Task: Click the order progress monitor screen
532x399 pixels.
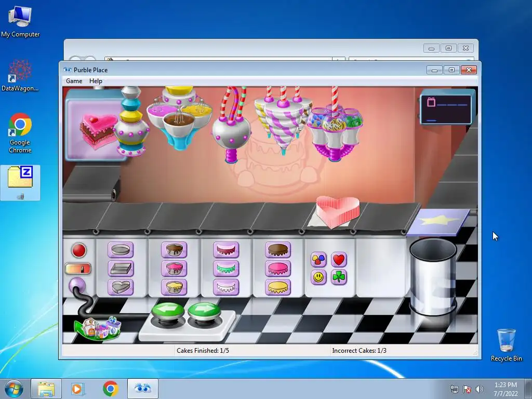Action: pos(446,109)
